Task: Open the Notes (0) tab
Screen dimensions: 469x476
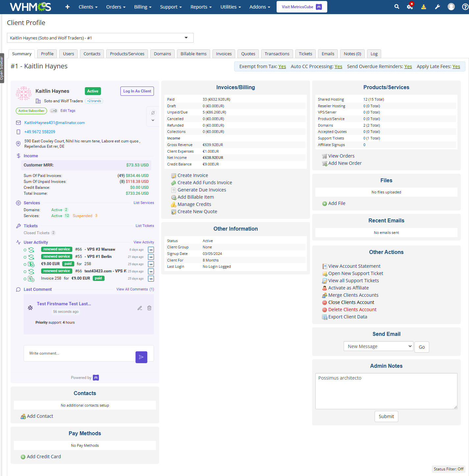Action: (353, 54)
